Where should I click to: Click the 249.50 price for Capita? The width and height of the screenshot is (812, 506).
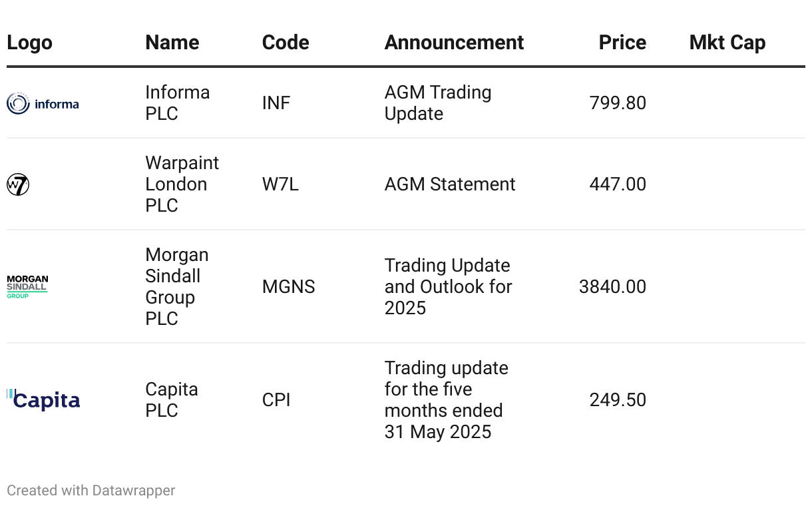617,399
